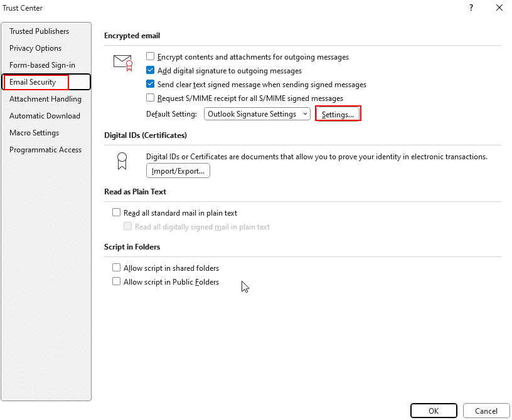Disable adding digital signature to outgoing messages
This screenshot has width=512, height=420.
coord(150,70)
